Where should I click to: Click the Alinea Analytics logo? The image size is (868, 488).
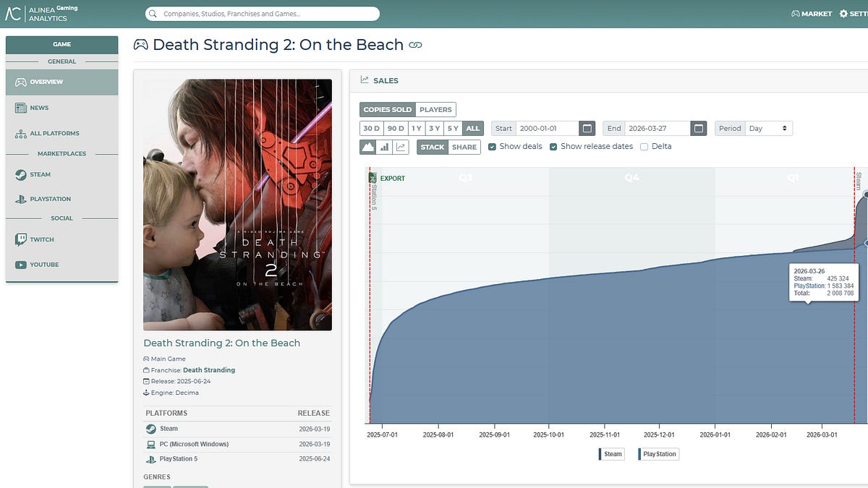(42, 13)
